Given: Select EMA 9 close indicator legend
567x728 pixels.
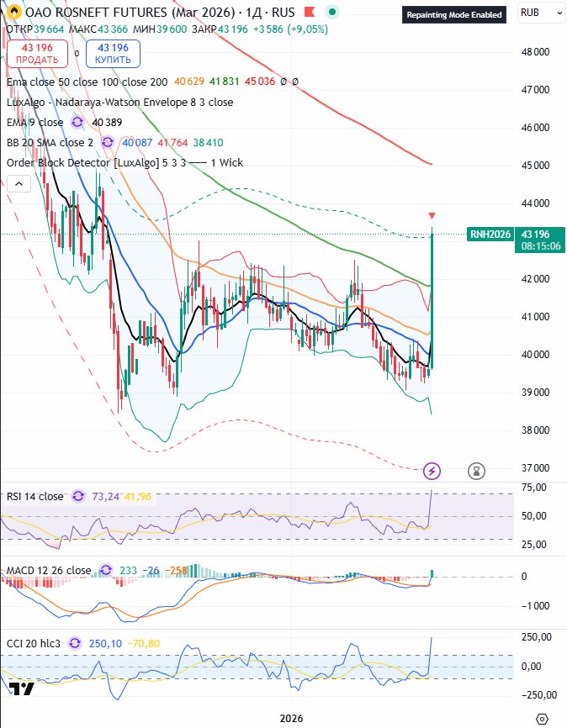Looking at the screenshot, I should click(x=34, y=123).
